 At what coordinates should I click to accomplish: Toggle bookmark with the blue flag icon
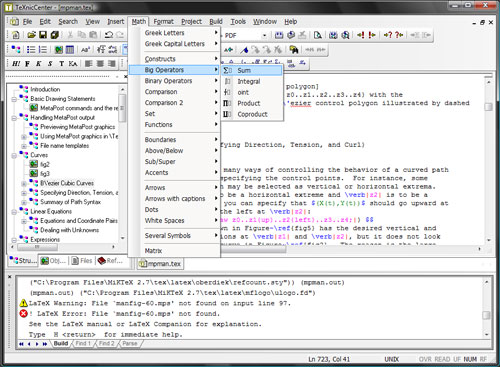[x=244, y=50]
